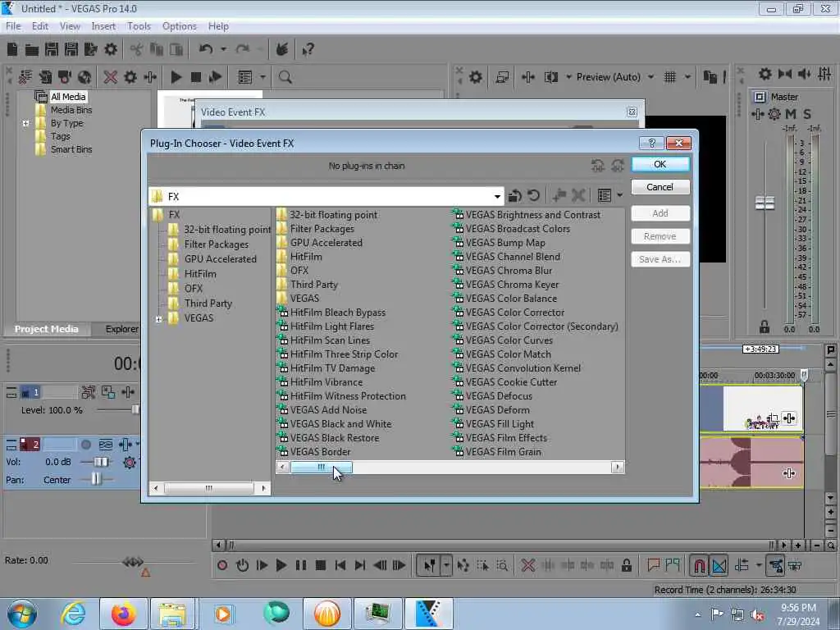Click the Add button in Plug-In Chooser
Viewport: 840px width, 630px height.
pyautogui.click(x=660, y=213)
